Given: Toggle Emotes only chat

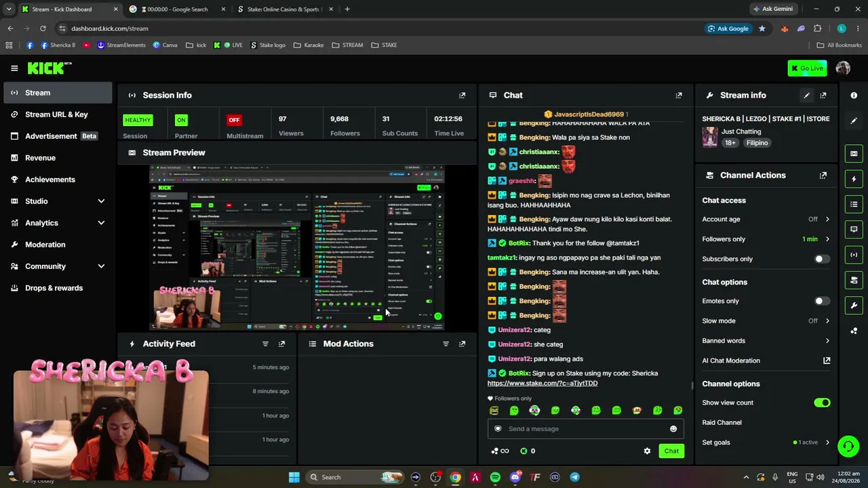Looking at the screenshot, I should pyautogui.click(x=821, y=301).
